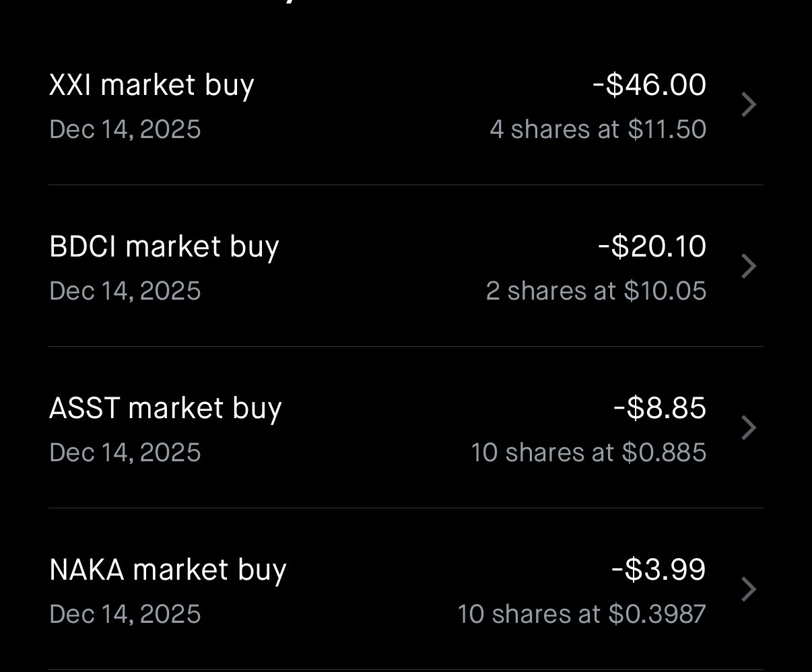Click "10 shares at $0.885" text
The image size is (812, 672).
[588, 452]
